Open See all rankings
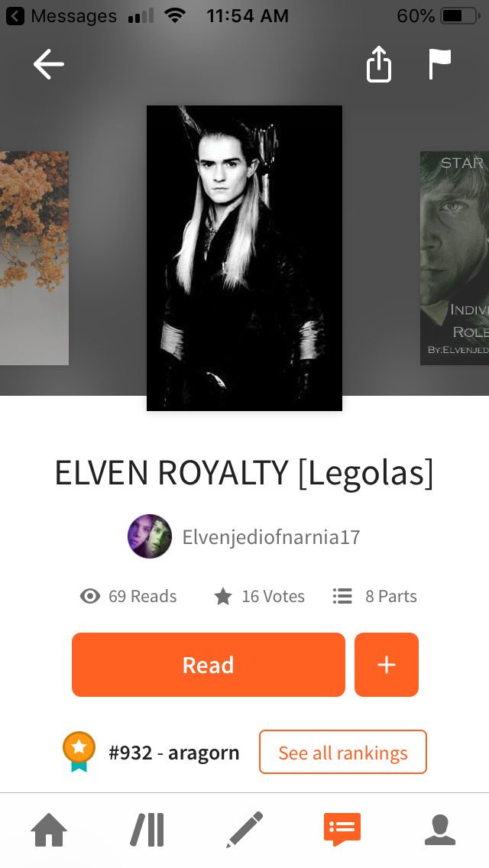Screen dimensions: 489x868 point(343,752)
